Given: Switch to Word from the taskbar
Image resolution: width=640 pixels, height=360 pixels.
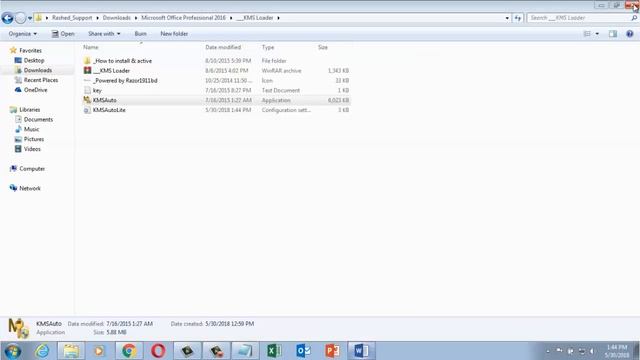Looking at the screenshot, I should click(x=362, y=351).
